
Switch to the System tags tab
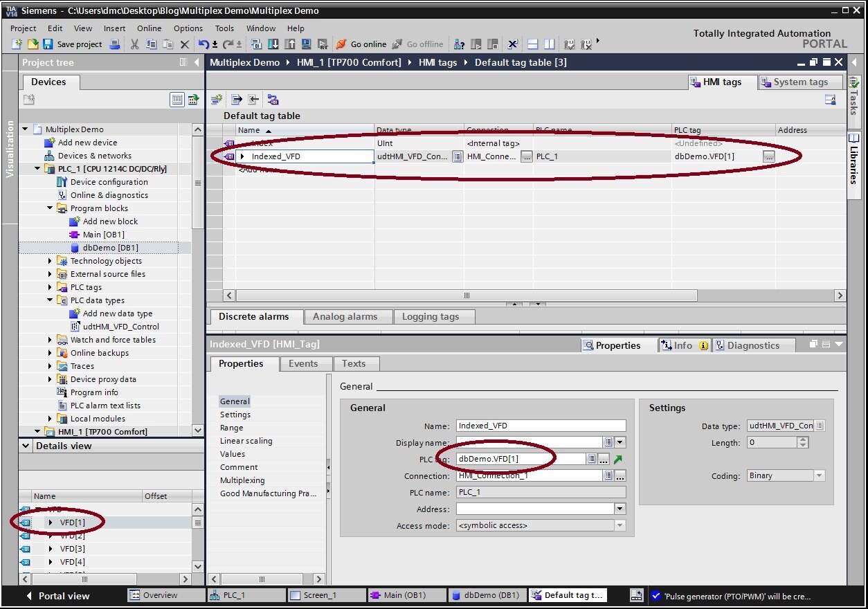[800, 82]
